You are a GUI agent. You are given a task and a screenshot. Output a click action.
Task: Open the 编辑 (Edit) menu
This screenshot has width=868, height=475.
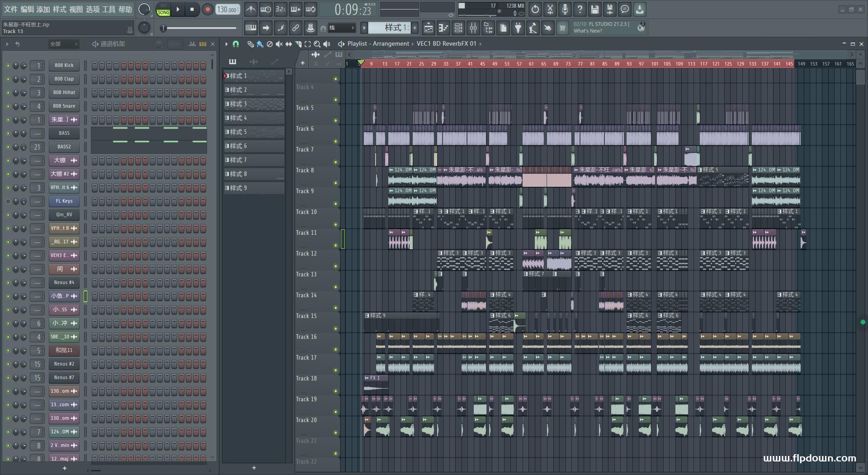[27, 9]
